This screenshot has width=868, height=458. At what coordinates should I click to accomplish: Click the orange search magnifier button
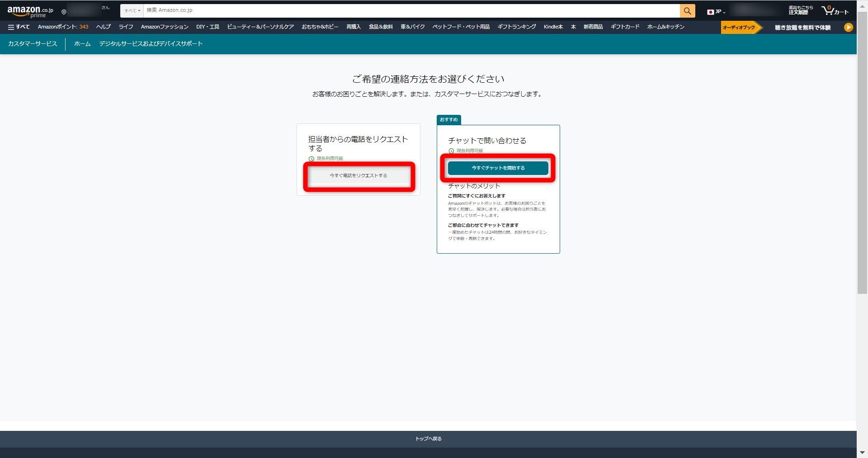(687, 11)
